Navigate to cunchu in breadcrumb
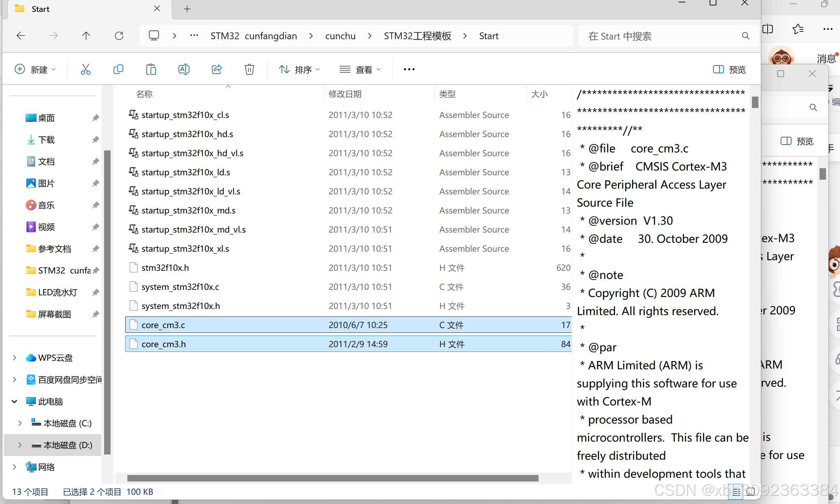840x504 pixels. [340, 36]
